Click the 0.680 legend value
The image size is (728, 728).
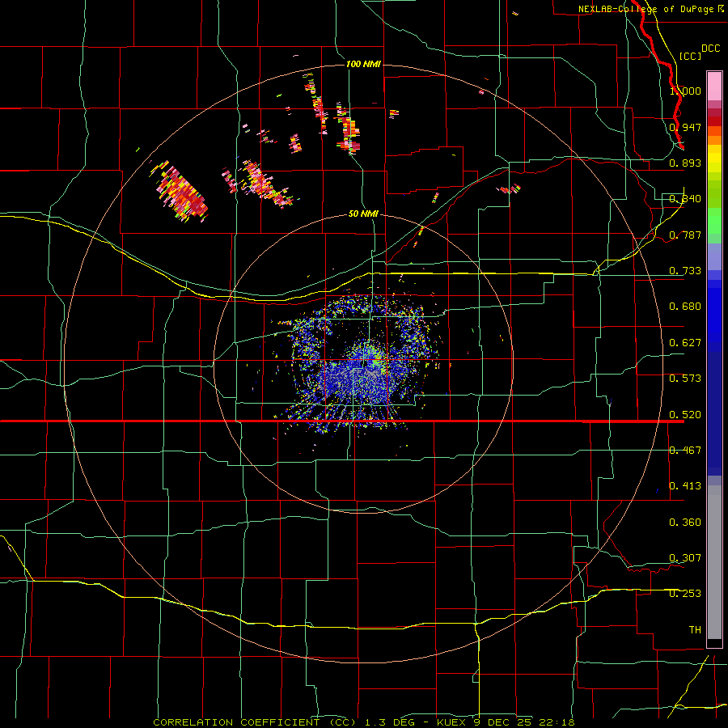[x=685, y=307]
